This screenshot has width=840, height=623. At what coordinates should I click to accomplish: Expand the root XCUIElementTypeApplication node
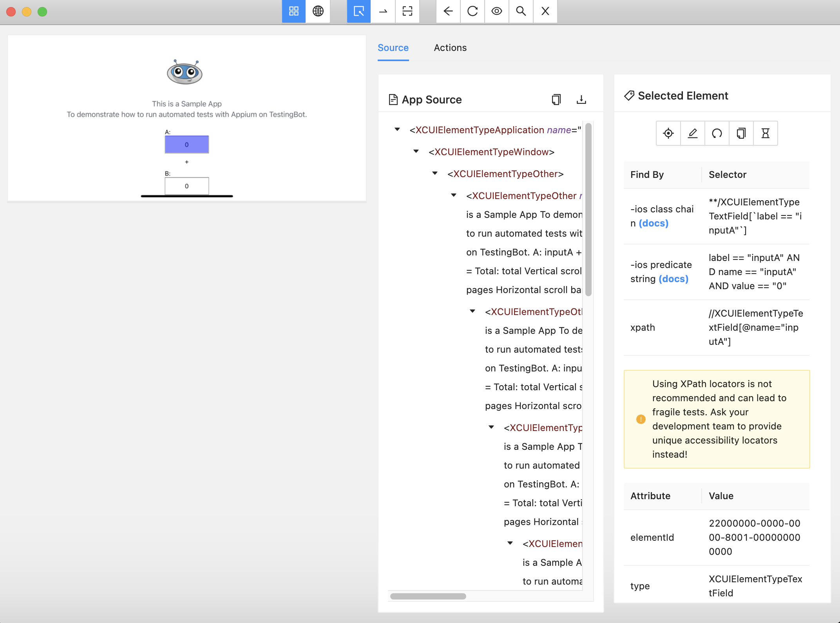pyautogui.click(x=398, y=130)
